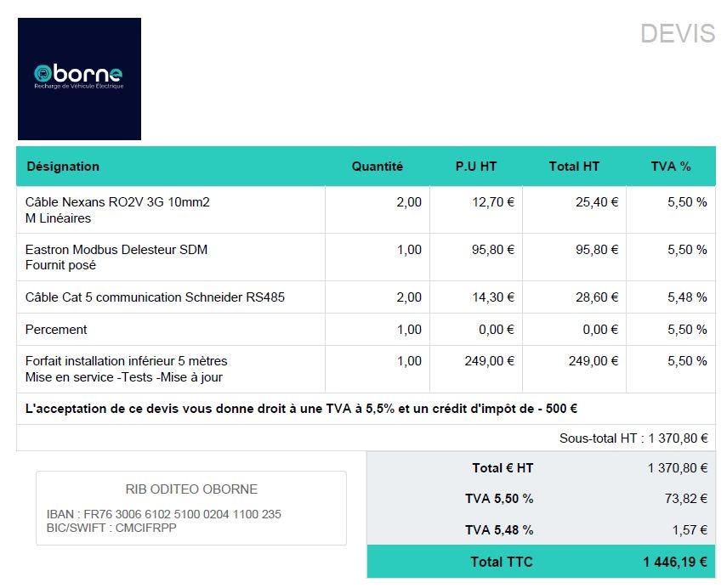
Task: Select the Quantité column header
Action: pyautogui.click(x=377, y=167)
